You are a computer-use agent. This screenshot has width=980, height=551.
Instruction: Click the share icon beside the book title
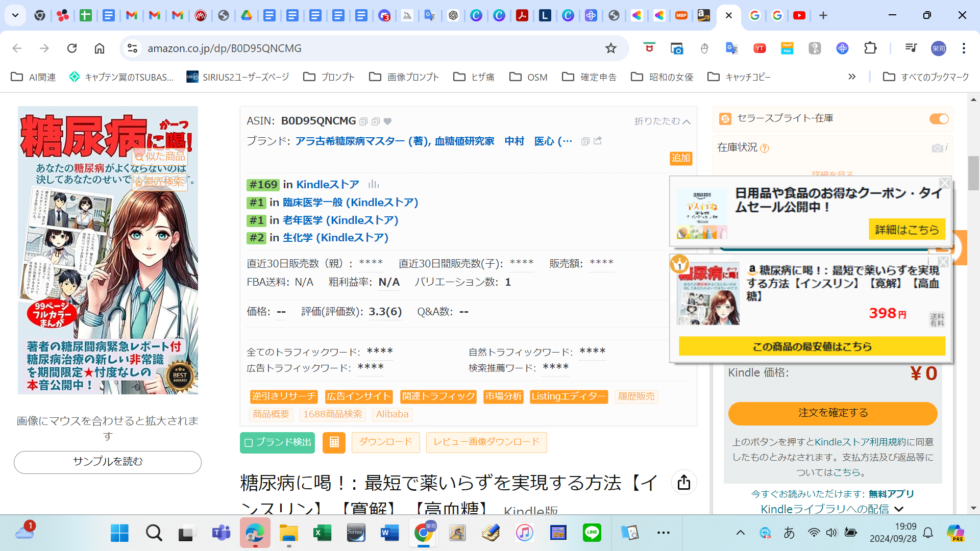click(x=684, y=482)
